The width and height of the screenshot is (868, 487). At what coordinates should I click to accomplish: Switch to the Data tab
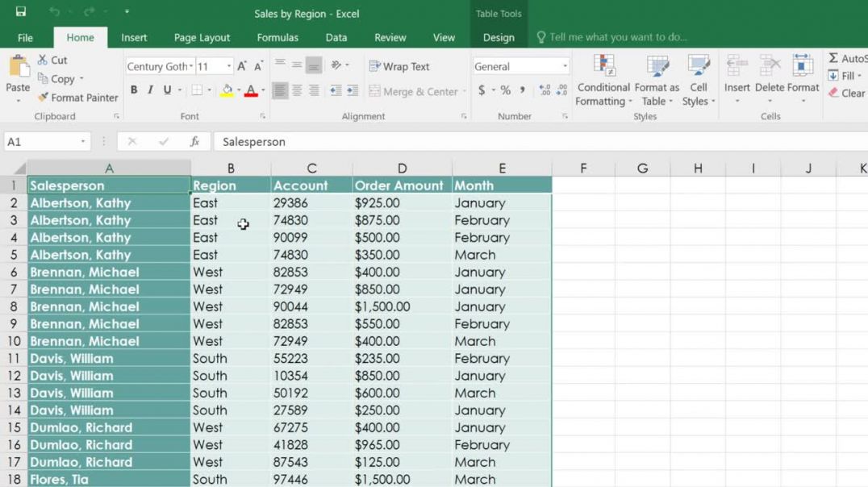pos(336,38)
